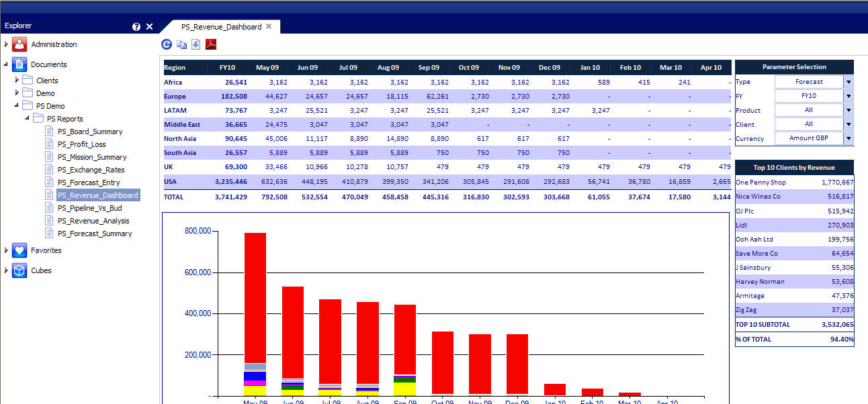Click the download export toolbar icon
Screen dimensions: 868x404
click(196, 44)
